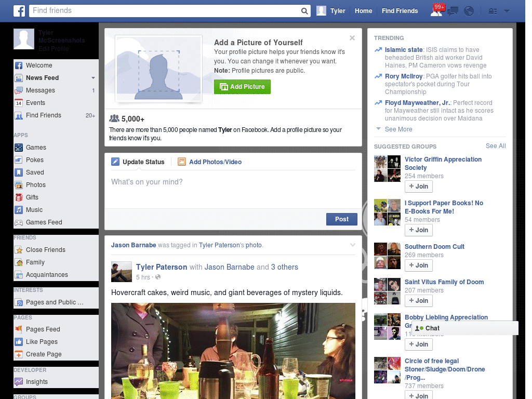This screenshot has height=399, width=532.
Task: Open the account dropdown arrow in top bar
Action: point(507,11)
